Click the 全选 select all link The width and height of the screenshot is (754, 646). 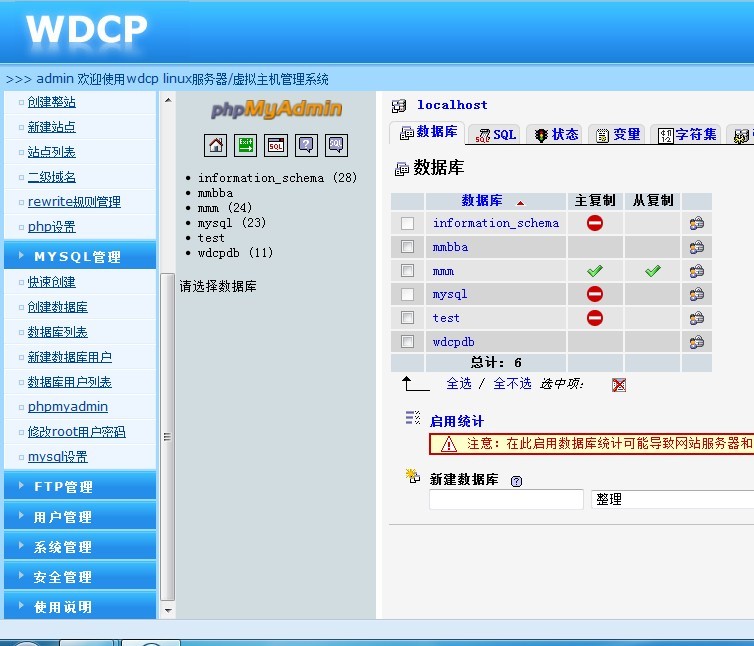pyautogui.click(x=459, y=384)
